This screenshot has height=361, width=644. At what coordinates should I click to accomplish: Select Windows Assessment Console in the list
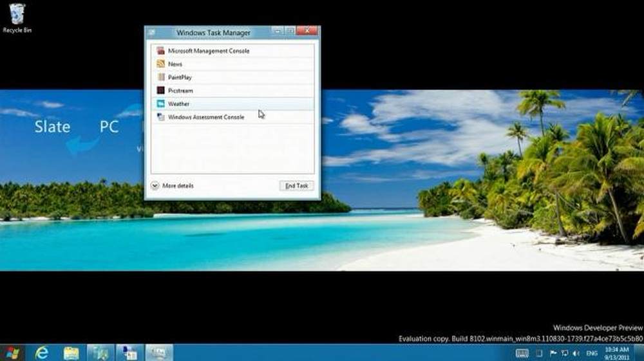coord(232,117)
